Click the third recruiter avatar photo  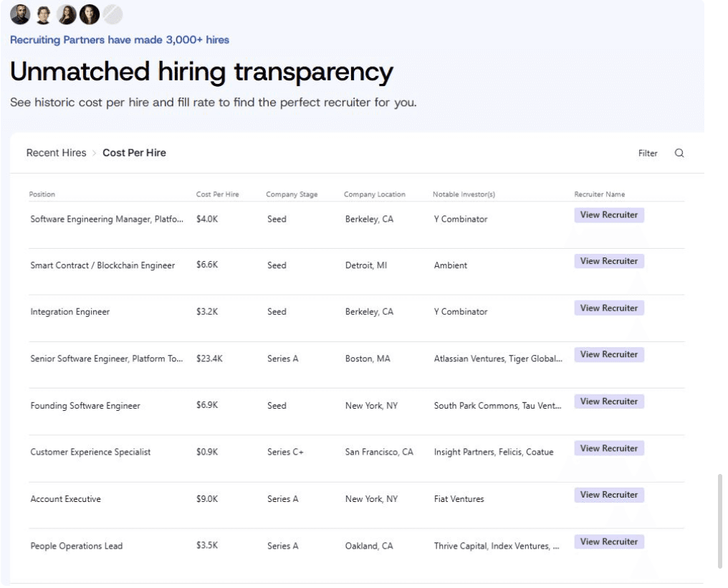point(67,14)
